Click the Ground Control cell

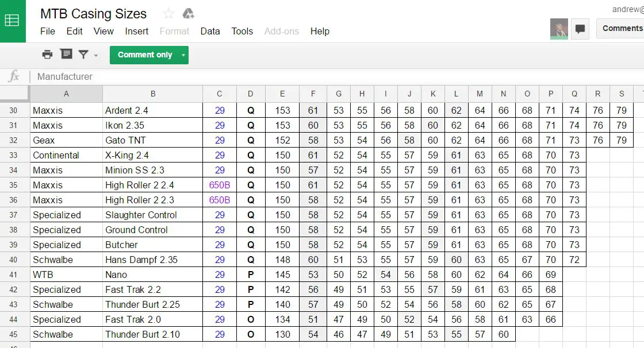[x=153, y=230]
